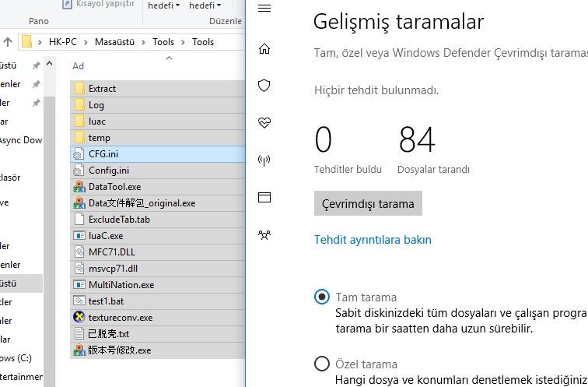Select the temp folder icon
The image size is (588, 387).
click(x=79, y=137)
